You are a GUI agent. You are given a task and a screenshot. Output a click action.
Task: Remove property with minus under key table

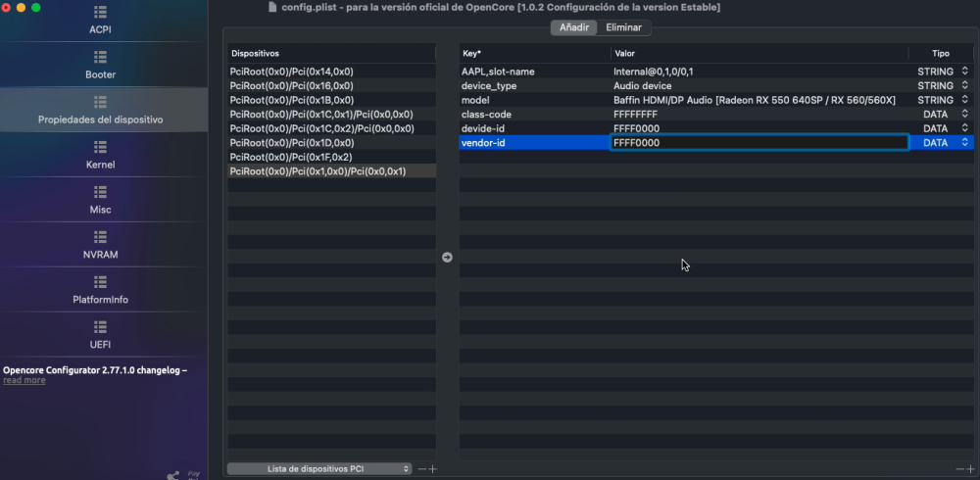pyautogui.click(x=960, y=469)
